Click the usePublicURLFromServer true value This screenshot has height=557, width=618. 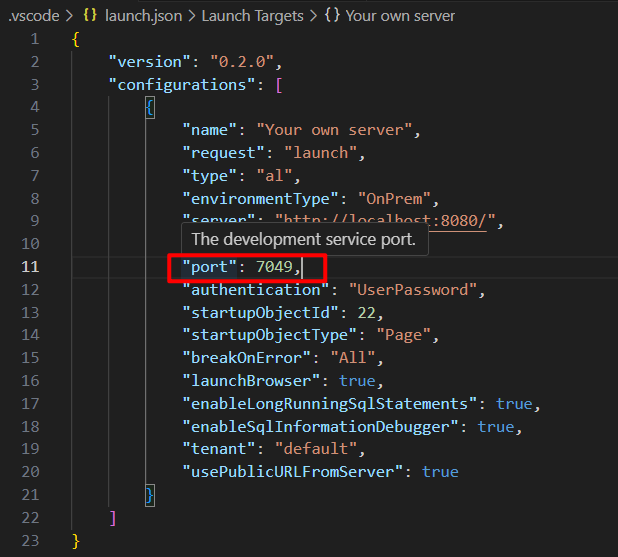pyautogui.click(x=440, y=472)
